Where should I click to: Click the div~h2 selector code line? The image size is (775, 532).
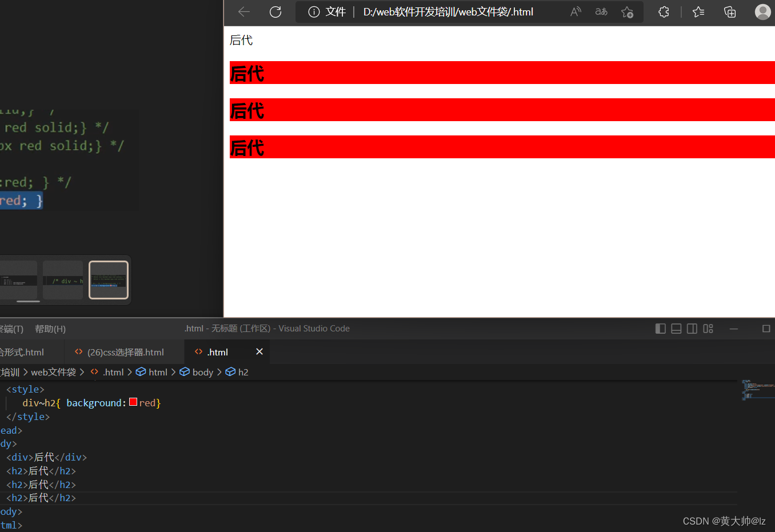tap(91, 403)
